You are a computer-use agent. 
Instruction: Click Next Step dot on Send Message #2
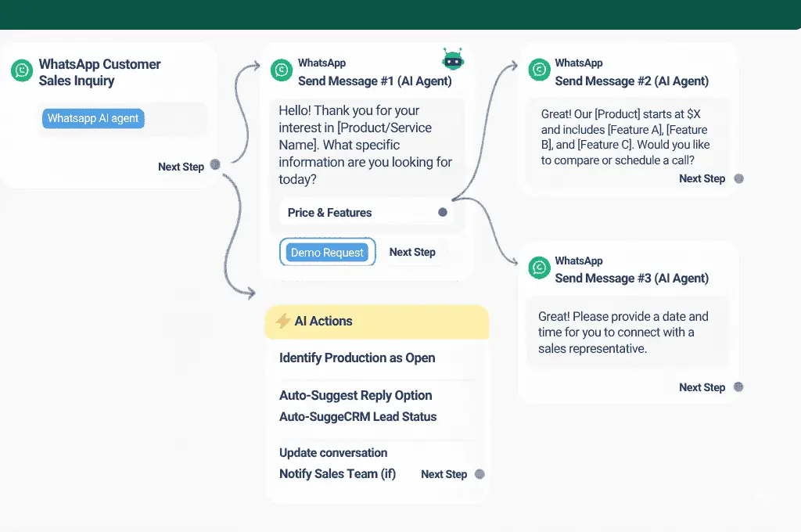738,178
